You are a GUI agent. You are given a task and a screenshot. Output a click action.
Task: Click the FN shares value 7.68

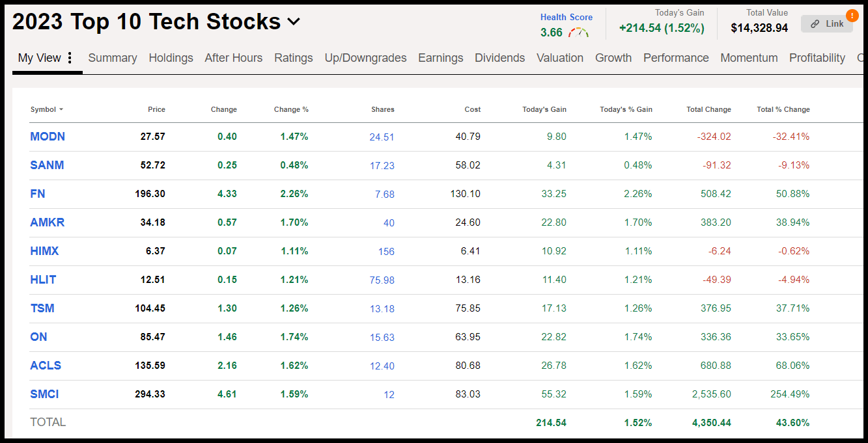click(x=385, y=195)
